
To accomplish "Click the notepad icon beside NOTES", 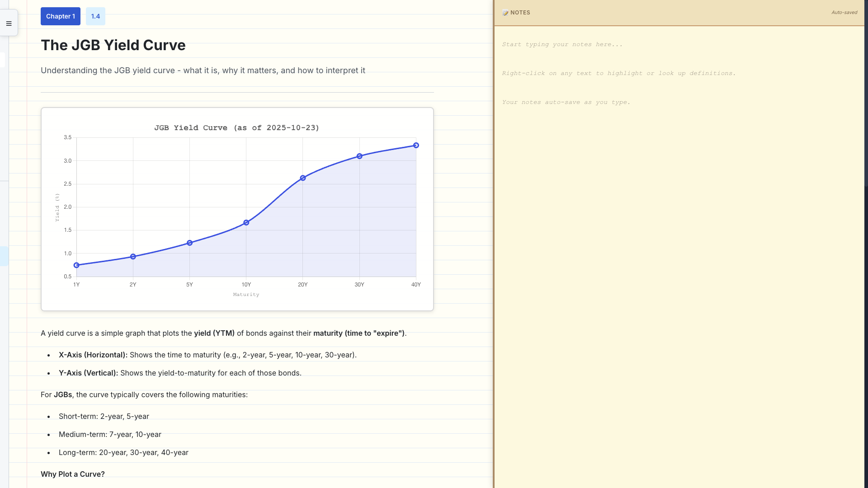I will click(x=505, y=13).
